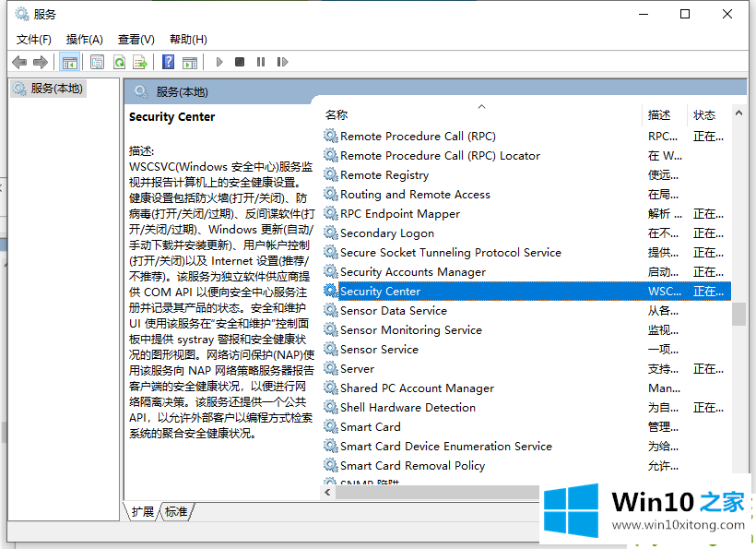This screenshot has width=756, height=549.
Task: Minimize the 服务 window
Action: 644,14
